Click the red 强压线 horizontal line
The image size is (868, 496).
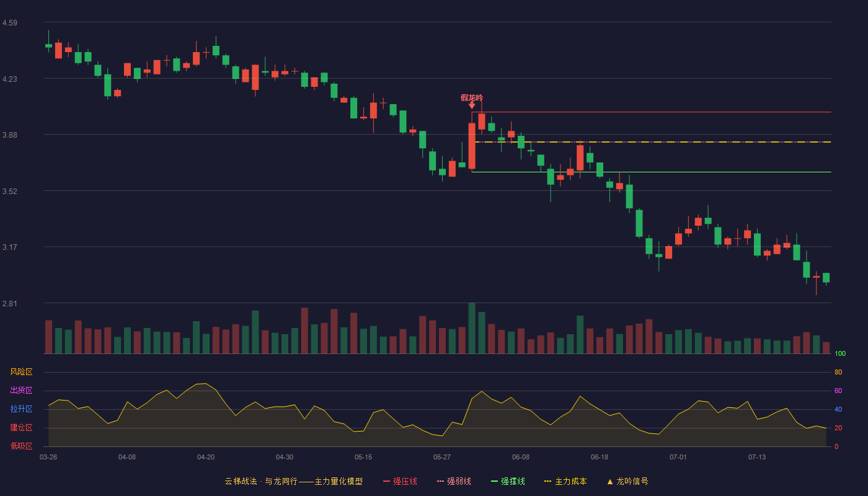click(x=651, y=112)
